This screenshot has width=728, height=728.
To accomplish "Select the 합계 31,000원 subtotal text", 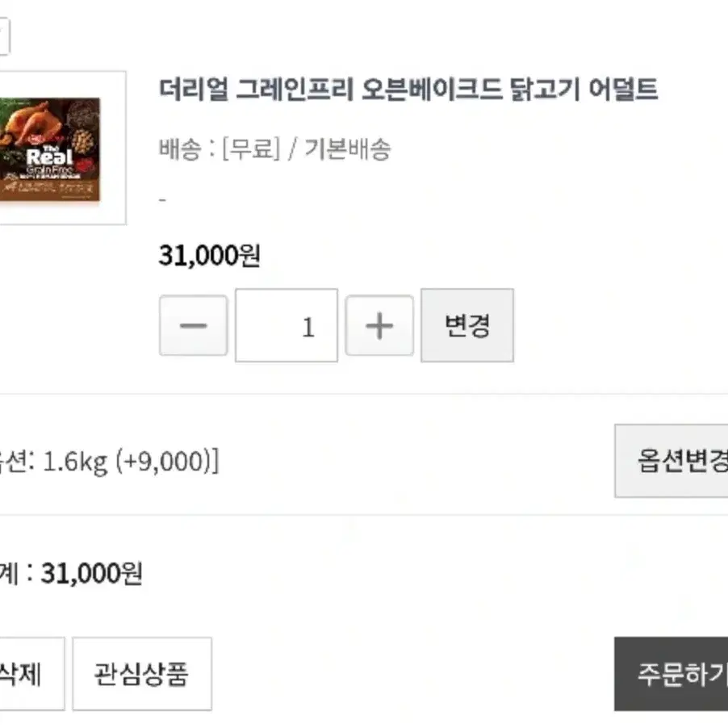I will pos(70,574).
